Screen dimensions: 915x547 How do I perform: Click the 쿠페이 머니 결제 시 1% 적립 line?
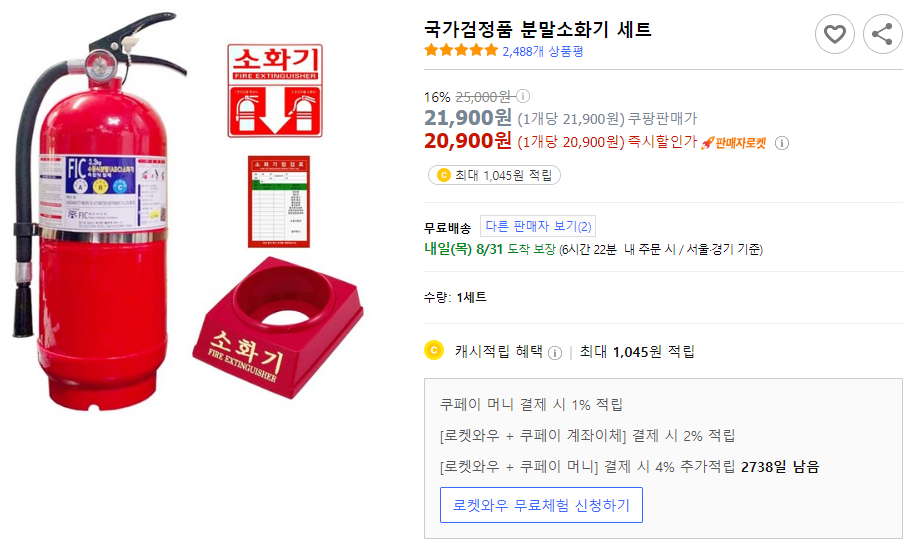tap(531, 405)
